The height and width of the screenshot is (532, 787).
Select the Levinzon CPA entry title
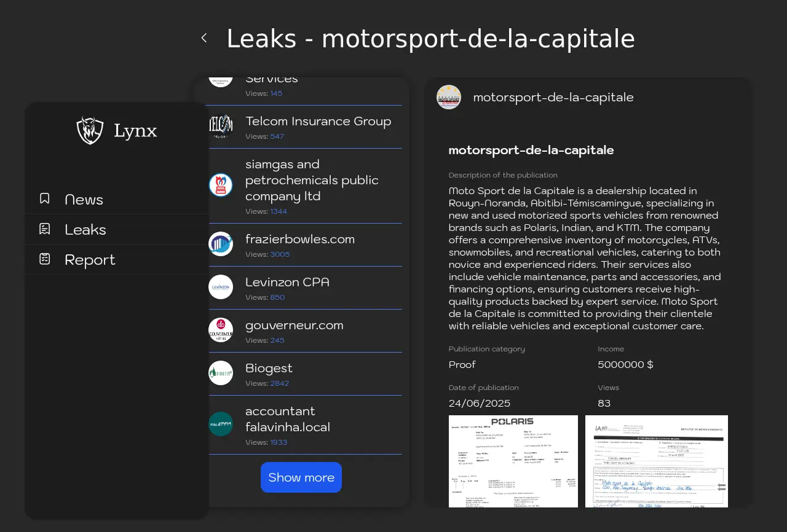[x=287, y=282]
